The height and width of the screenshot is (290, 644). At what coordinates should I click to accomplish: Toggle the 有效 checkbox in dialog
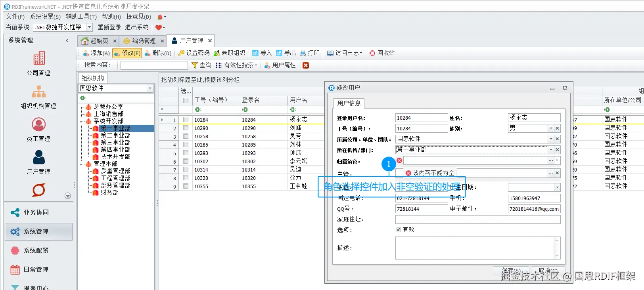click(398, 229)
